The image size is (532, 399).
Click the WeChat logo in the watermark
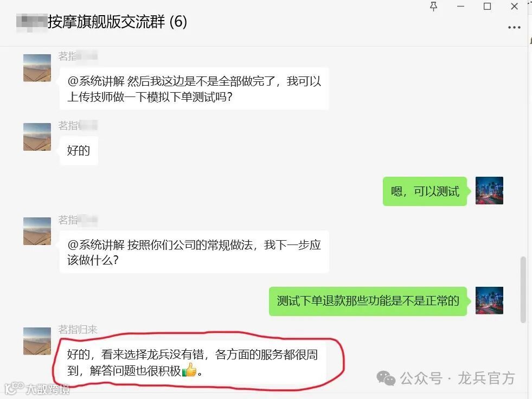[386, 378]
